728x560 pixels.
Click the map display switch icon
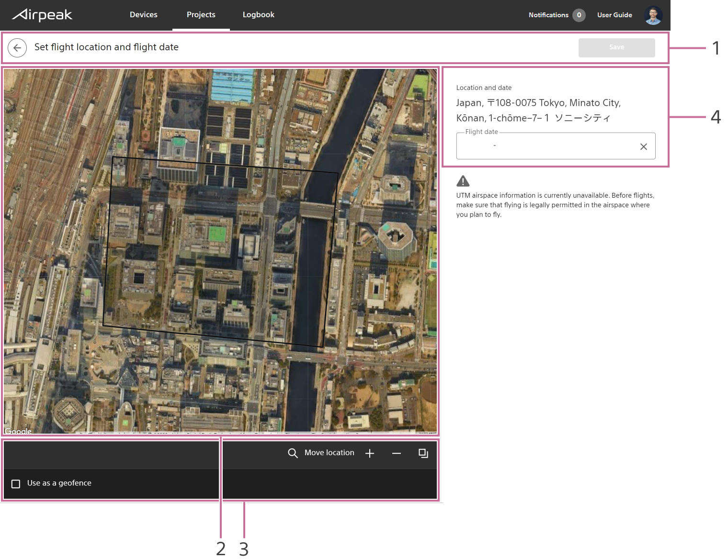pos(423,453)
